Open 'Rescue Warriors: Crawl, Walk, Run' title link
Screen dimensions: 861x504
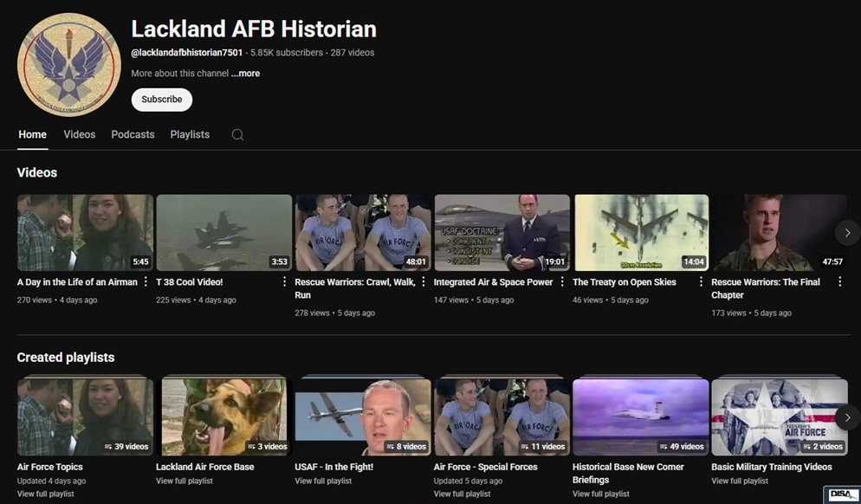355,288
